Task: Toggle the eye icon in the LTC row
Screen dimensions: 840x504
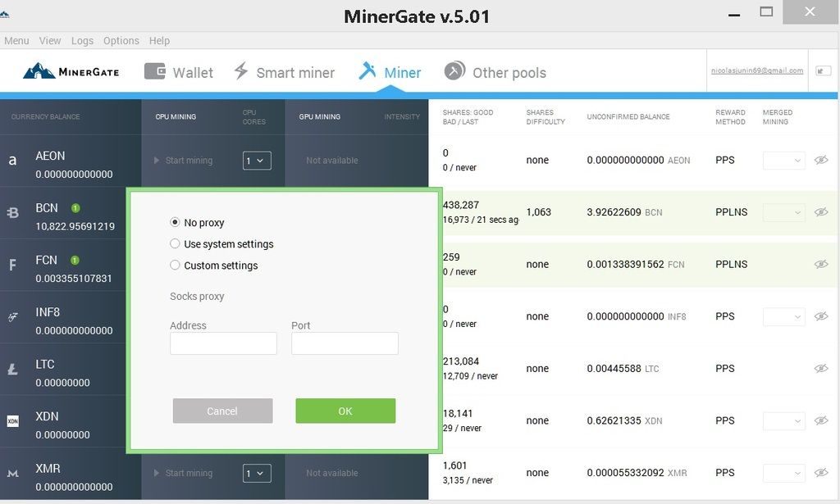Action: (820, 368)
